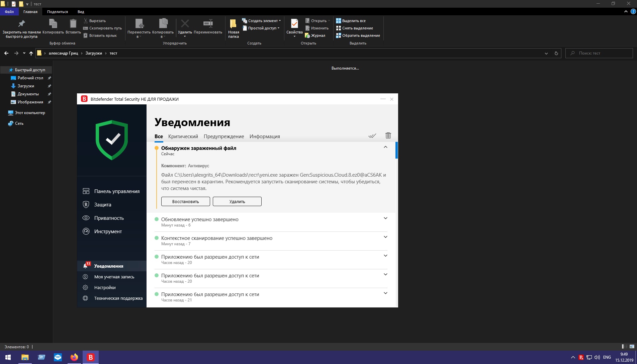Open Настройки gear in Bitdefender sidebar
This screenshot has height=364, width=637.
[105, 288]
